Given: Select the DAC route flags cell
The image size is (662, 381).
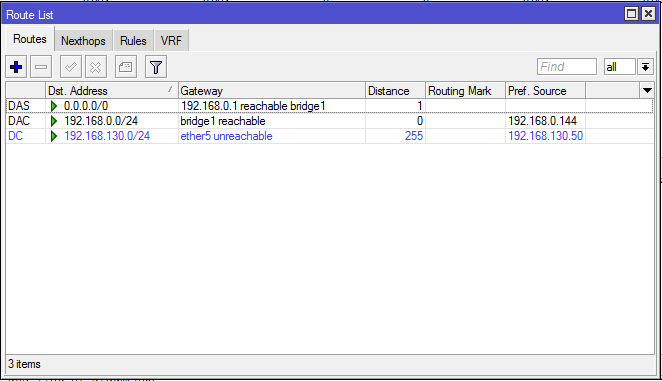Looking at the screenshot, I should point(19,121).
